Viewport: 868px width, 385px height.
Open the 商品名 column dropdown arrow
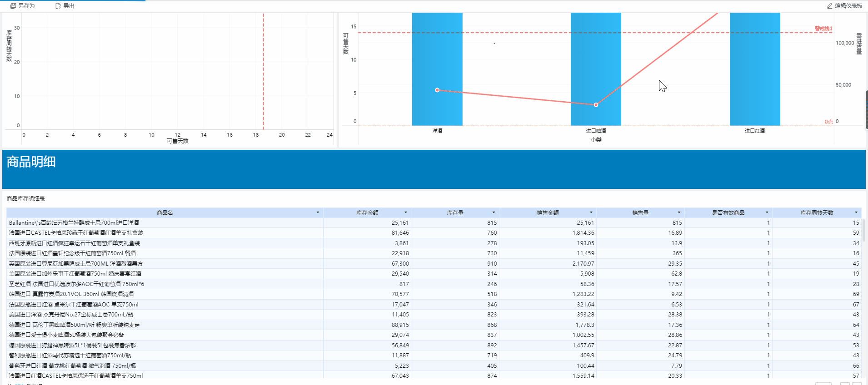point(318,212)
